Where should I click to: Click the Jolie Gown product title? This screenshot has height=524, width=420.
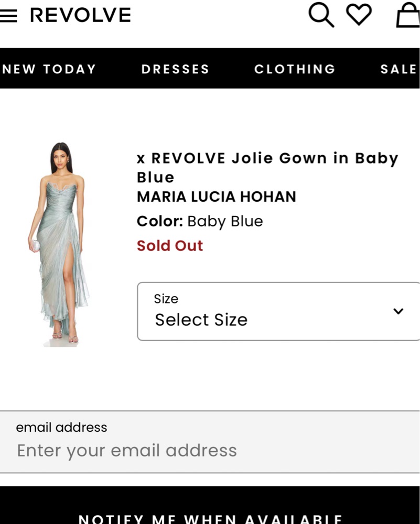coord(267,167)
